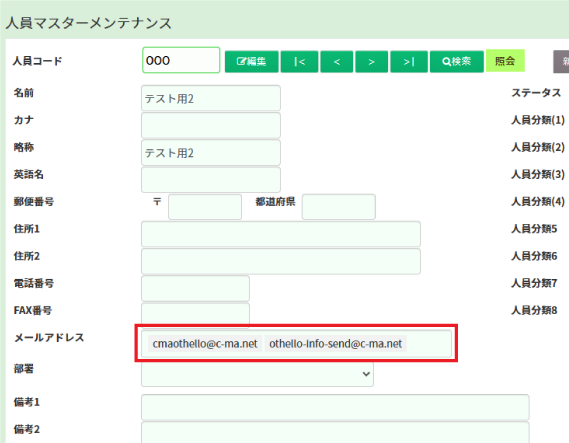Click the 英語名 English name field

point(211,180)
